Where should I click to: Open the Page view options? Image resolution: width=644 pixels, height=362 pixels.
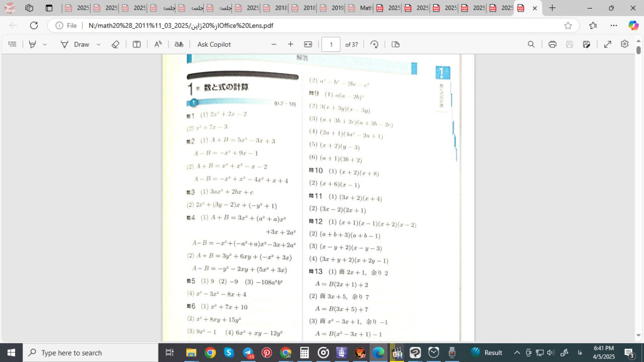tap(395, 44)
